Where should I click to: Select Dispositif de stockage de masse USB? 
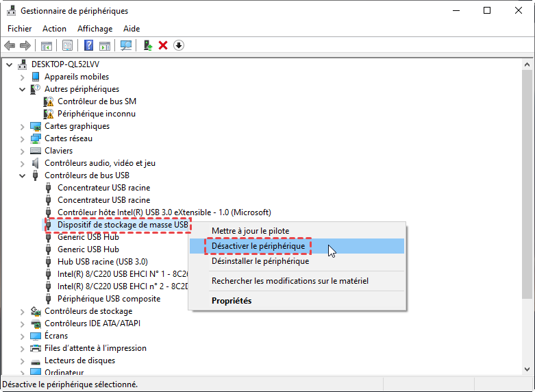point(123,225)
